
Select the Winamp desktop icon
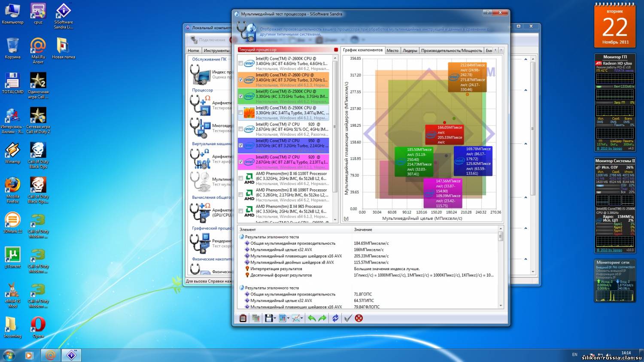(x=12, y=153)
